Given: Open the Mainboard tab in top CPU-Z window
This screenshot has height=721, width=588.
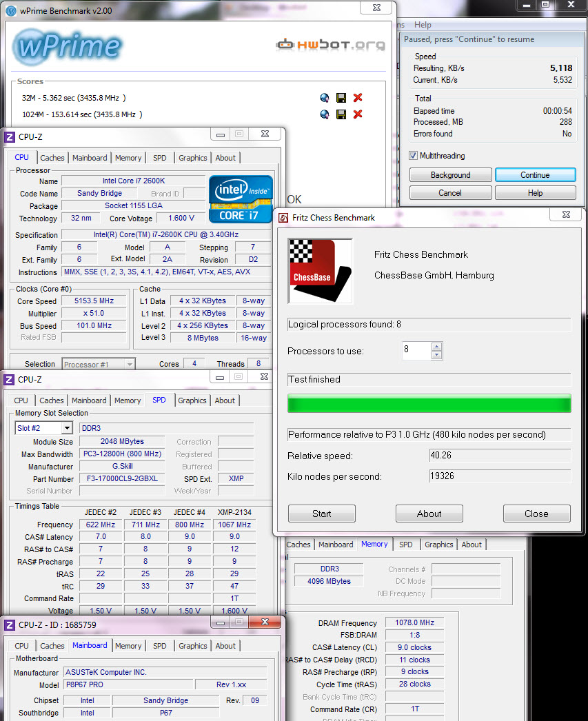Looking at the screenshot, I should coord(90,158).
